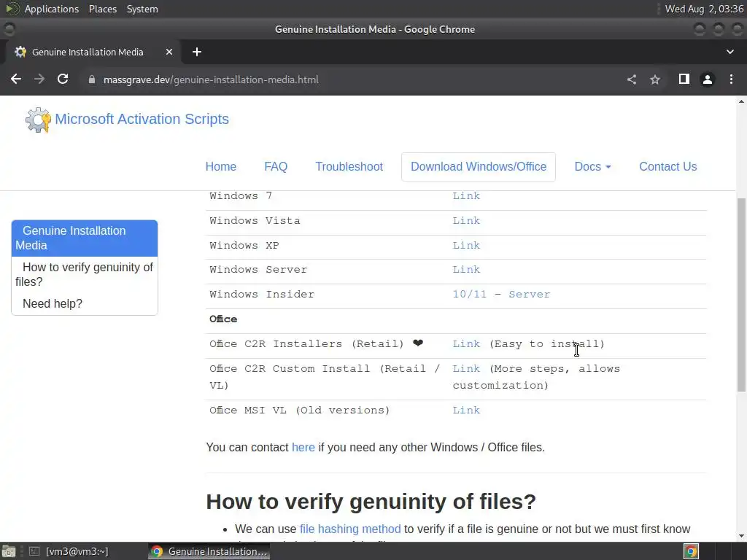Open Office C2R Custom Install link
This screenshot has height=560, width=747.
(x=466, y=368)
